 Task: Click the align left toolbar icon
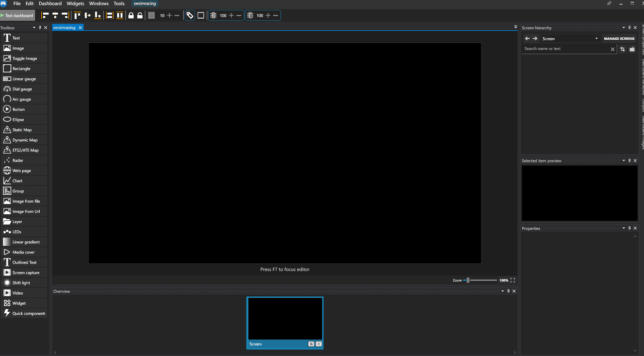tap(45, 16)
